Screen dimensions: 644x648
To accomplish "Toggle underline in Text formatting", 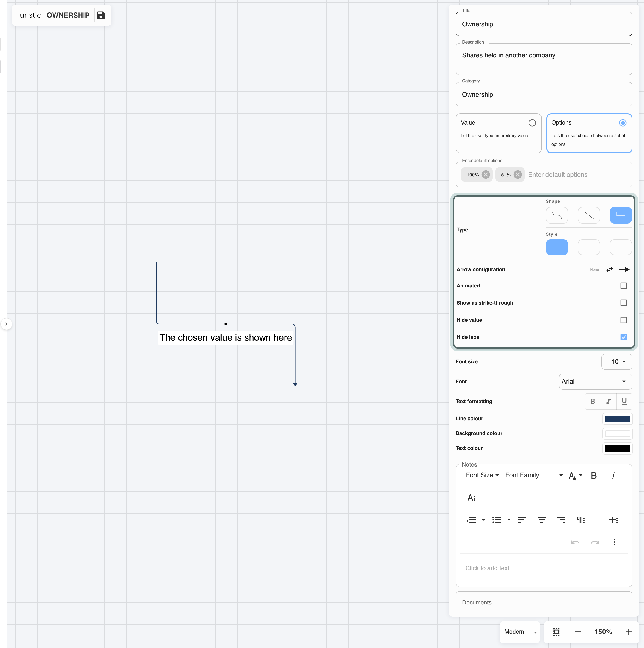I will pyautogui.click(x=624, y=402).
